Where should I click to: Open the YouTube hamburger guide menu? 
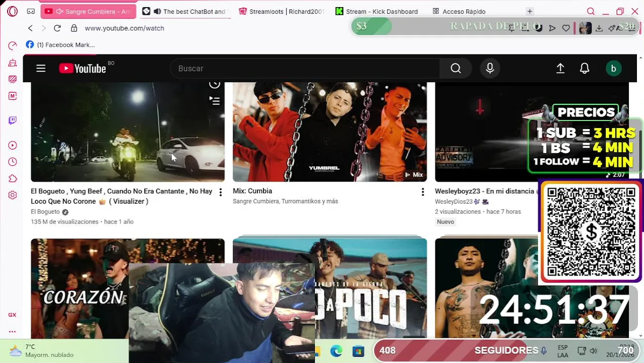[x=41, y=69]
